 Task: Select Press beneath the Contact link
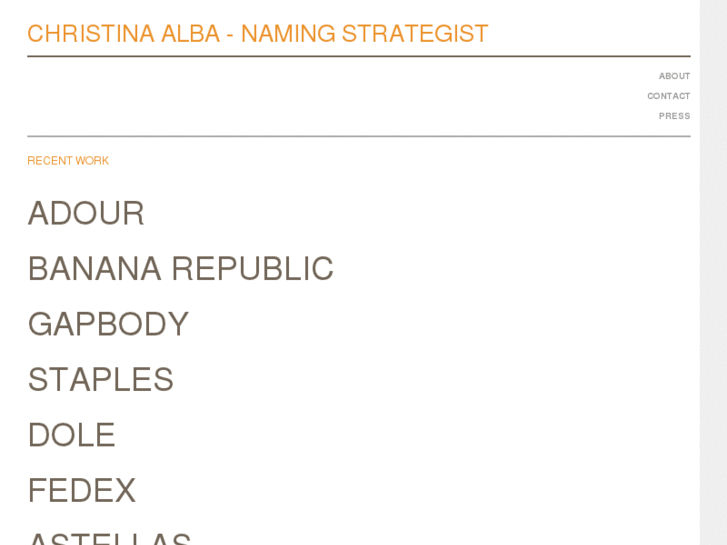(674, 116)
